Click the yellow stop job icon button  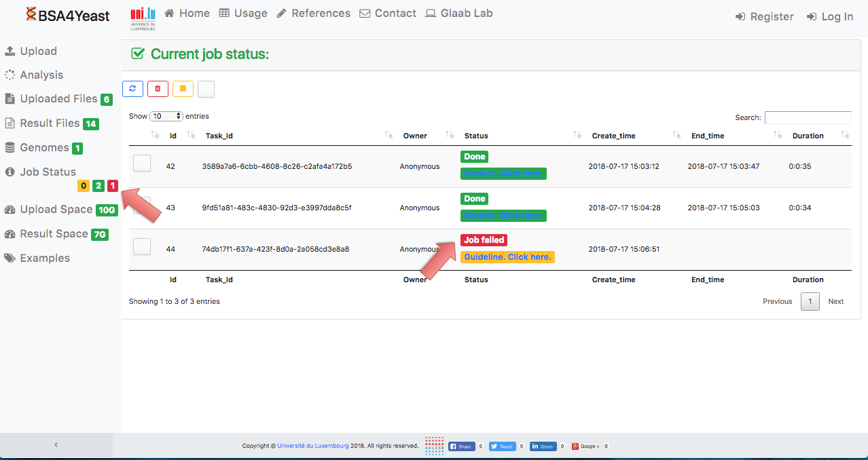pos(183,89)
